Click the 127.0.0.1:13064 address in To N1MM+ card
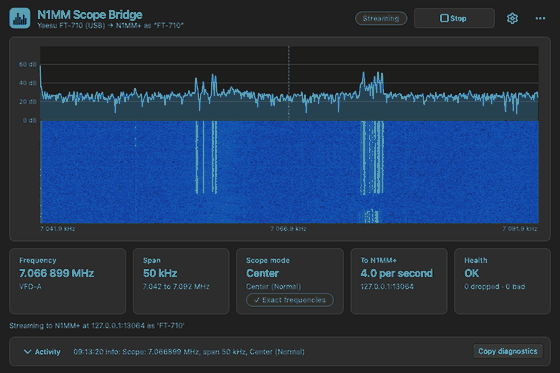560x373 pixels. point(387,287)
